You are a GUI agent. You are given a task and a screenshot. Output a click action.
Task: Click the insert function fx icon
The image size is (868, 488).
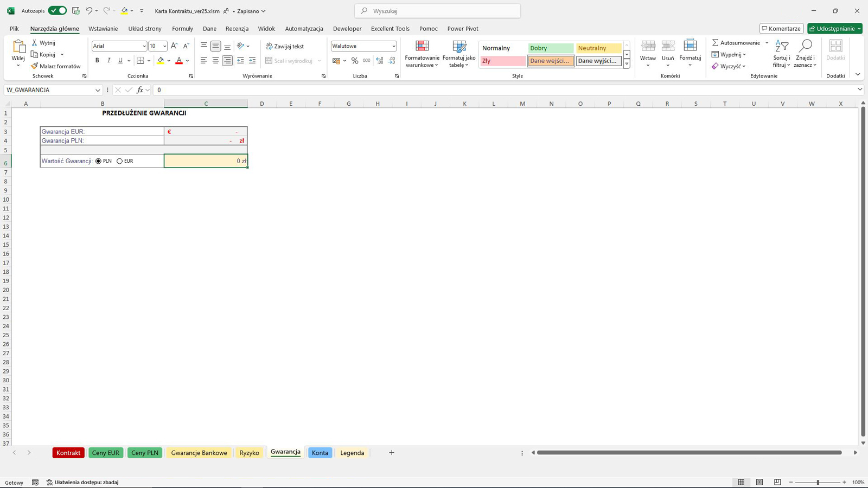[x=140, y=90]
